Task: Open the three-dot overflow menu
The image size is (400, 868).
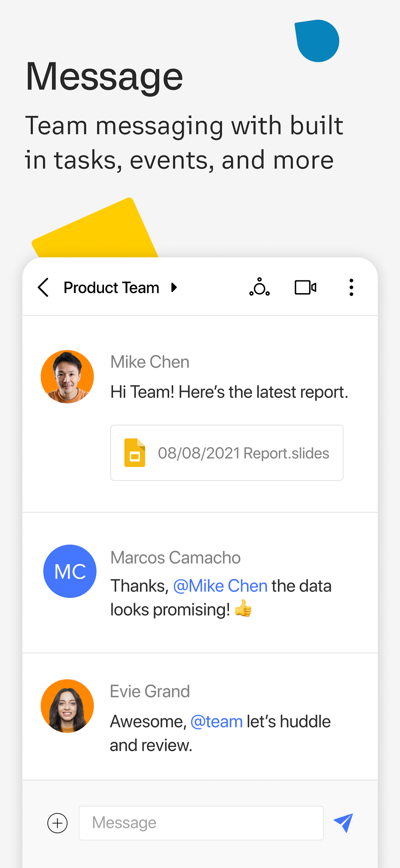Action: click(351, 287)
